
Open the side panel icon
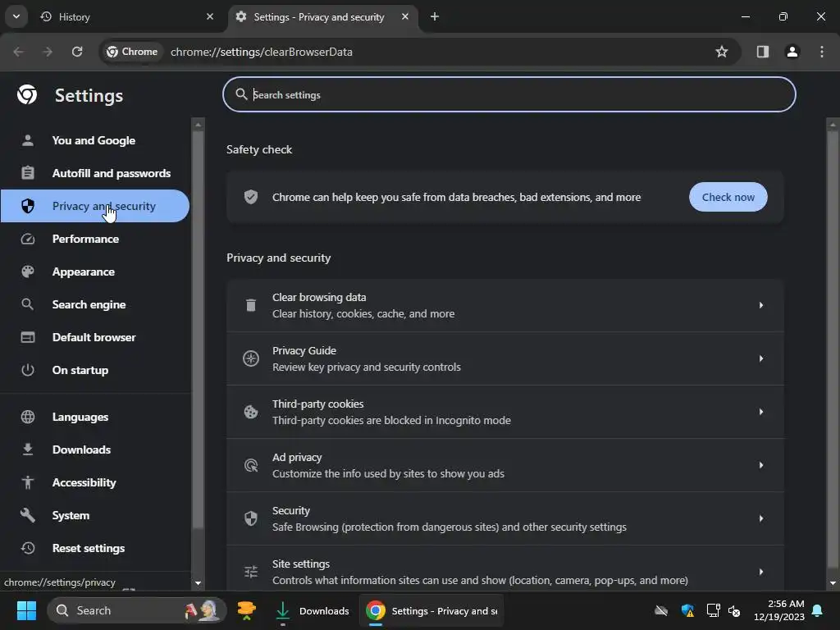tap(762, 52)
